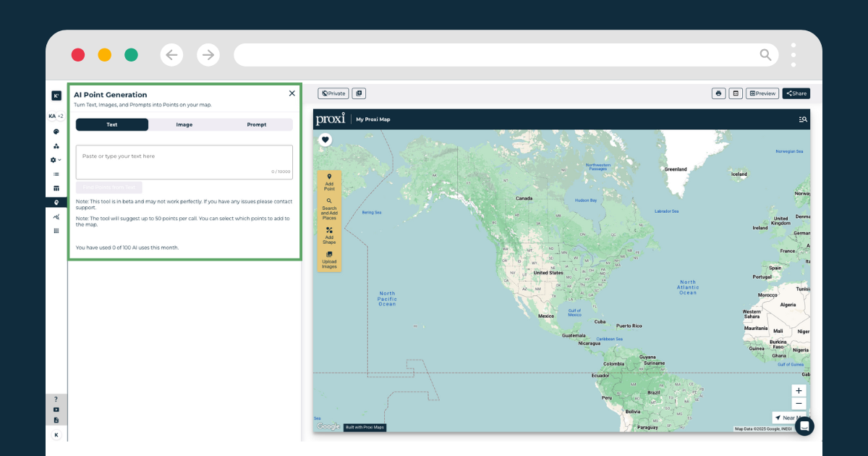Switch to the Image tab
868x456 pixels.
coord(184,124)
